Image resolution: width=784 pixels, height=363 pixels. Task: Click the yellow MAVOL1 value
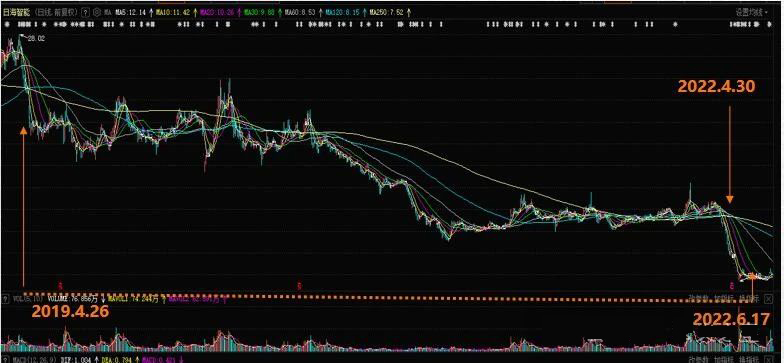(x=134, y=299)
